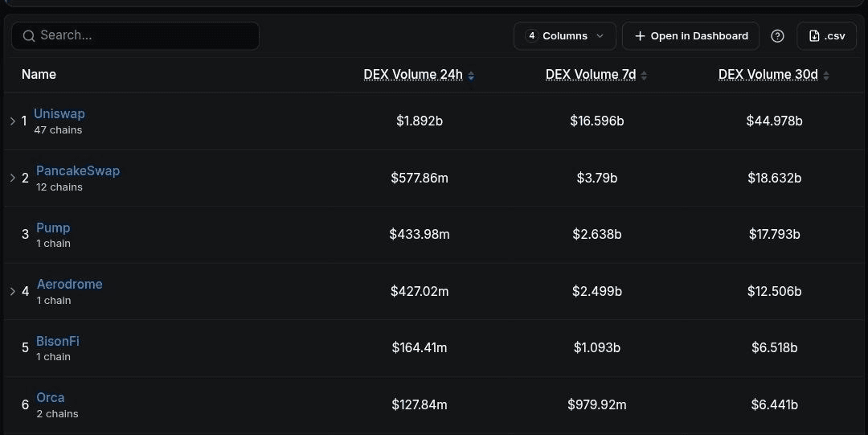868x435 pixels.
Task: Click the help question mark icon
Action: (777, 36)
